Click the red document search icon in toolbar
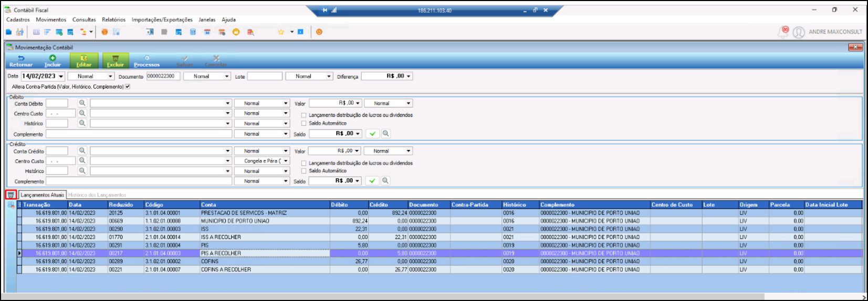This screenshot has width=868, height=301. (250, 32)
